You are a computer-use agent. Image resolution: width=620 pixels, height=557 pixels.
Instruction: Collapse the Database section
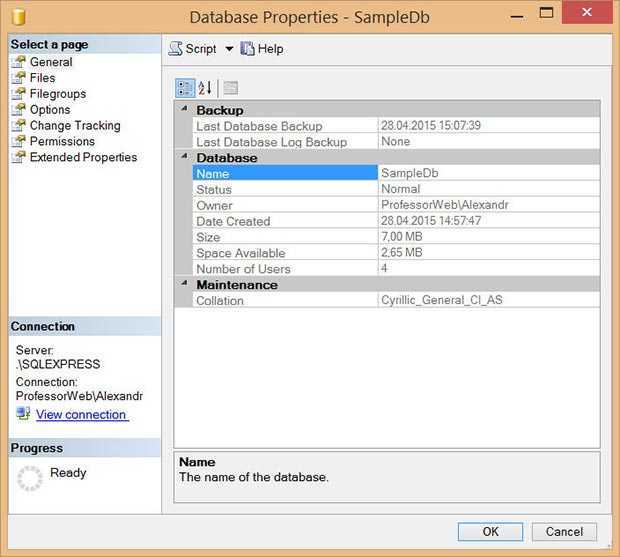[183, 158]
